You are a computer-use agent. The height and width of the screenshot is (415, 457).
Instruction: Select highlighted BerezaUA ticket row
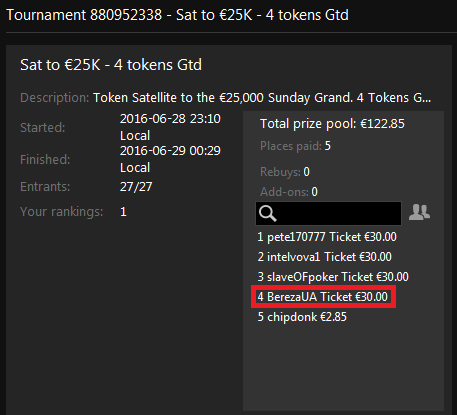pyautogui.click(x=323, y=297)
